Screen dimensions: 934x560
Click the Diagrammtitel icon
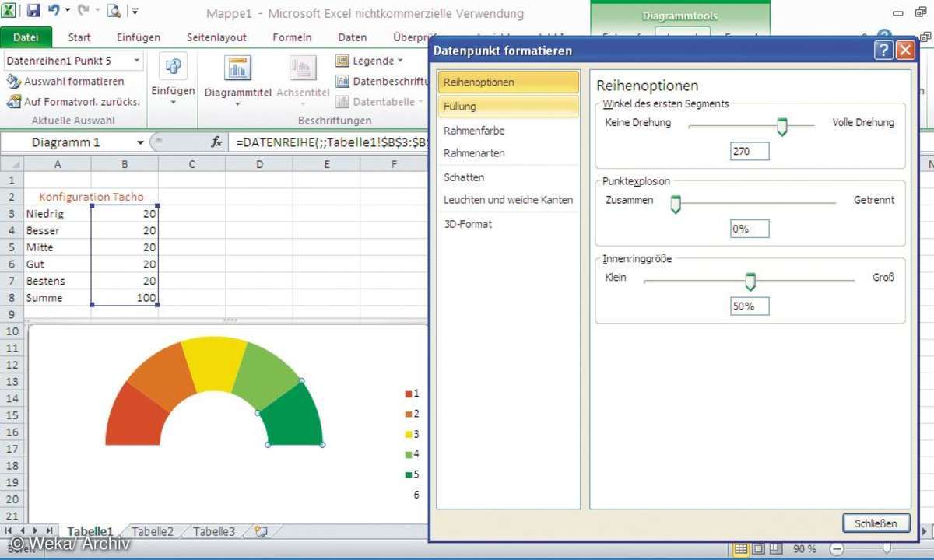click(x=237, y=68)
